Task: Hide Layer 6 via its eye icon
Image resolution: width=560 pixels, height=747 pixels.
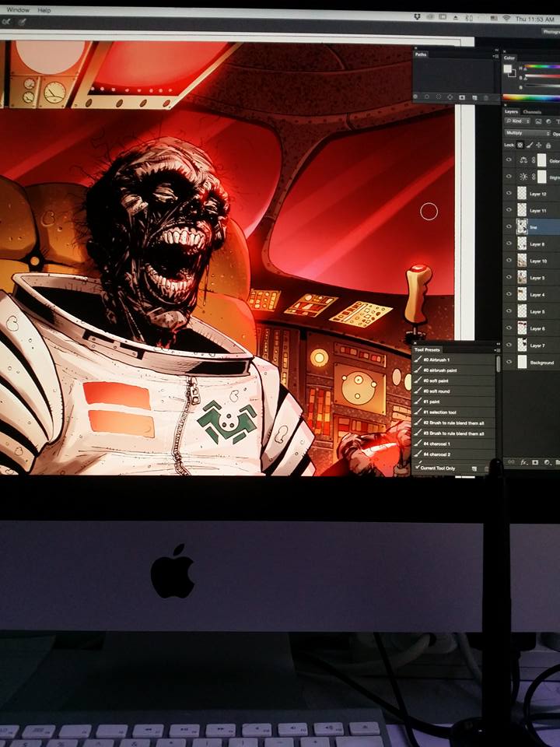Action: tap(509, 328)
